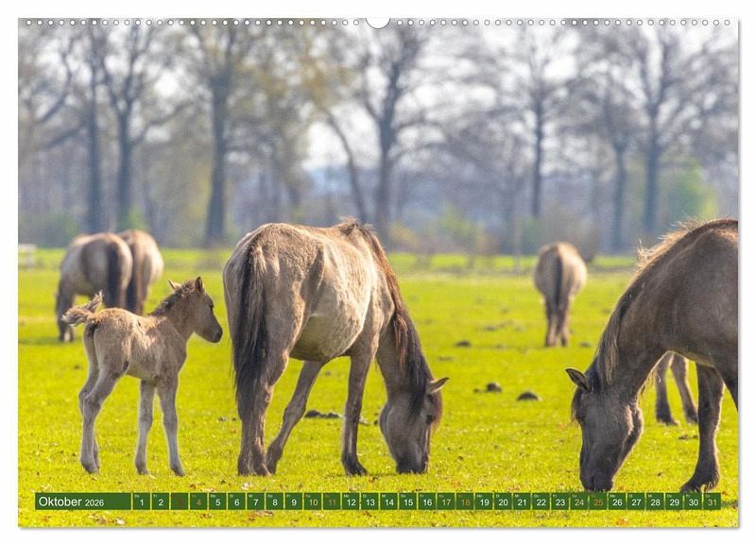Select day 10 in the calendar strip
Image resolution: width=756 pixels, height=545 pixels.
click(x=313, y=502)
